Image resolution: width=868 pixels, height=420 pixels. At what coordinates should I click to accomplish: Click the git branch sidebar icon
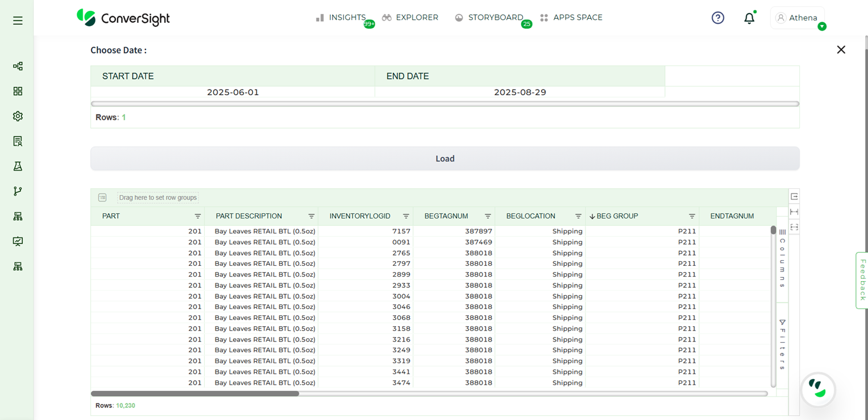click(x=18, y=191)
